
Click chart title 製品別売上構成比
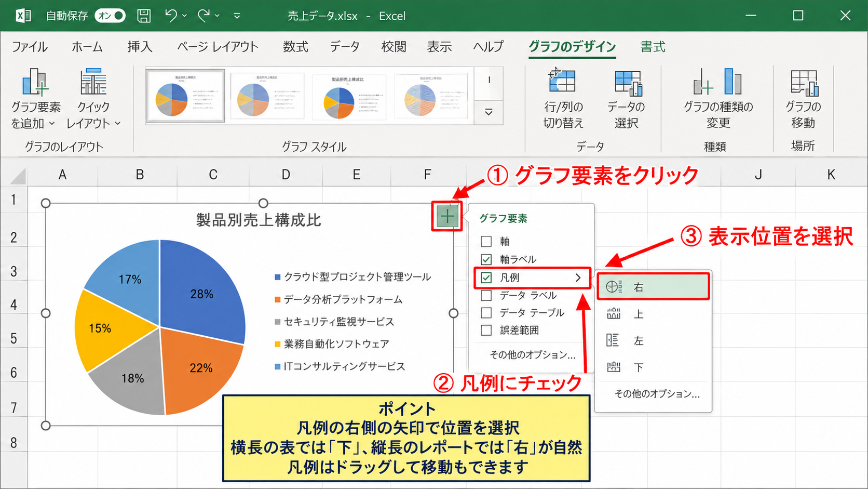[259, 220]
